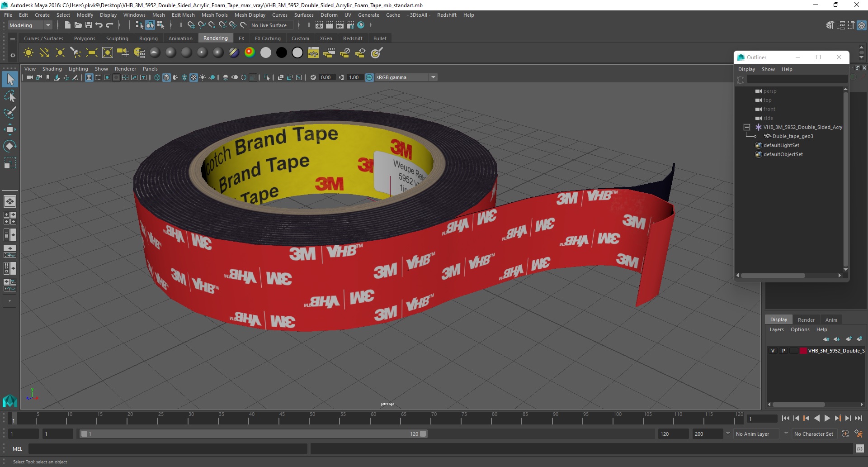The image size is (868, 467).
Task: Go to the start of the playback range
Action: click(x=786, y=419)
